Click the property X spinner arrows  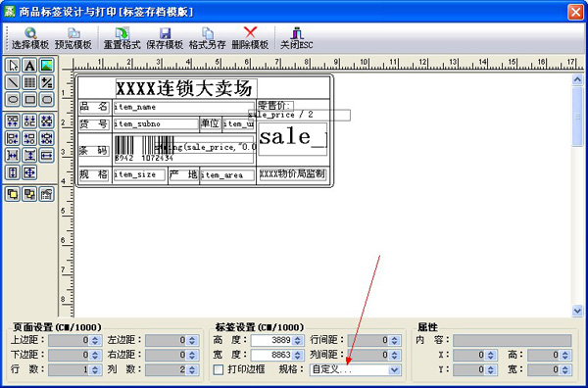(x=491, y=355)
